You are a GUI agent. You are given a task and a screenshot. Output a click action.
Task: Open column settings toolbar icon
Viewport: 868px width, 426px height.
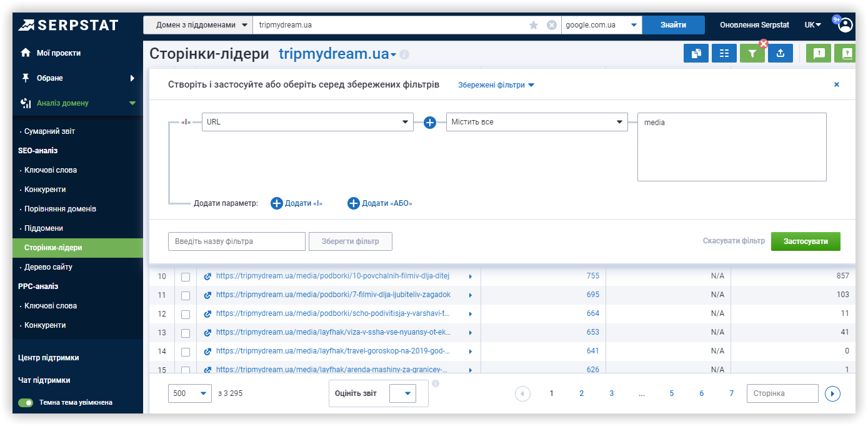tap(724, 54)
